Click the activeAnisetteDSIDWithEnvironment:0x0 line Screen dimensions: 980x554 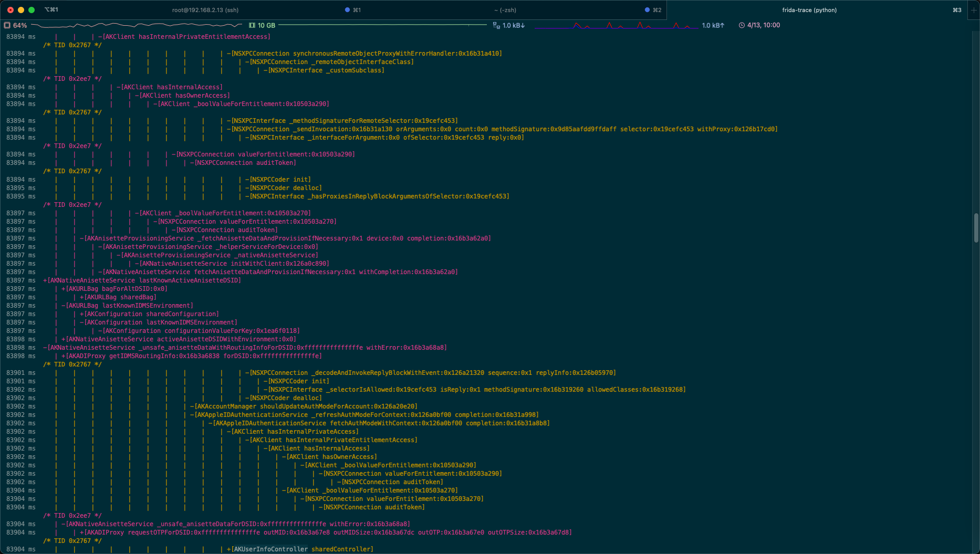click(x=179, y=339)
